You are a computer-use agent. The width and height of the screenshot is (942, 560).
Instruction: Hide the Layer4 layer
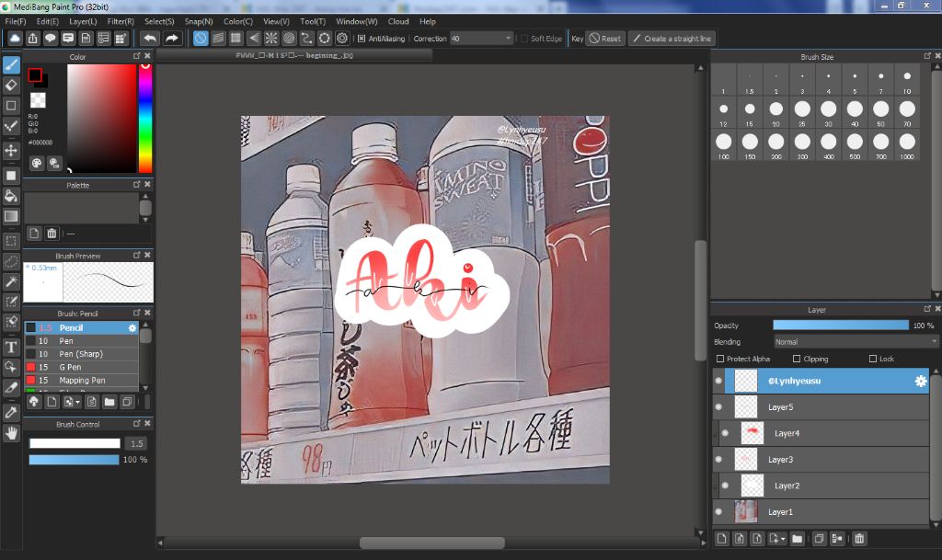tap(725, 433)
